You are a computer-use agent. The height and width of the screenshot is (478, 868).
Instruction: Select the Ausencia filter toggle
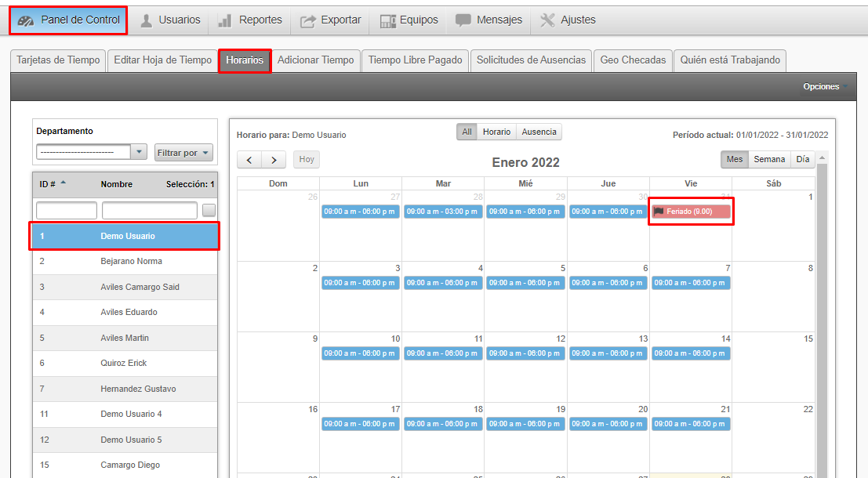pyautogui.click(x=539, y=132)
